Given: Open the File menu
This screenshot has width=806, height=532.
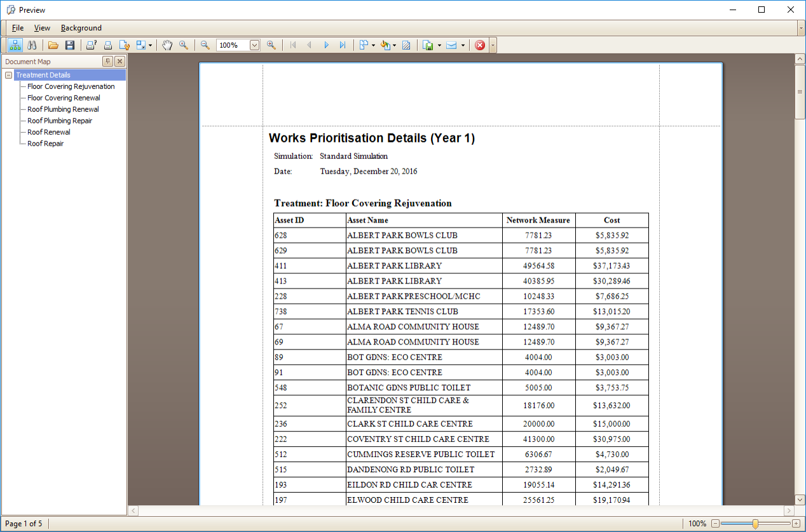Looking at the screenshot, I should point(18,28).
